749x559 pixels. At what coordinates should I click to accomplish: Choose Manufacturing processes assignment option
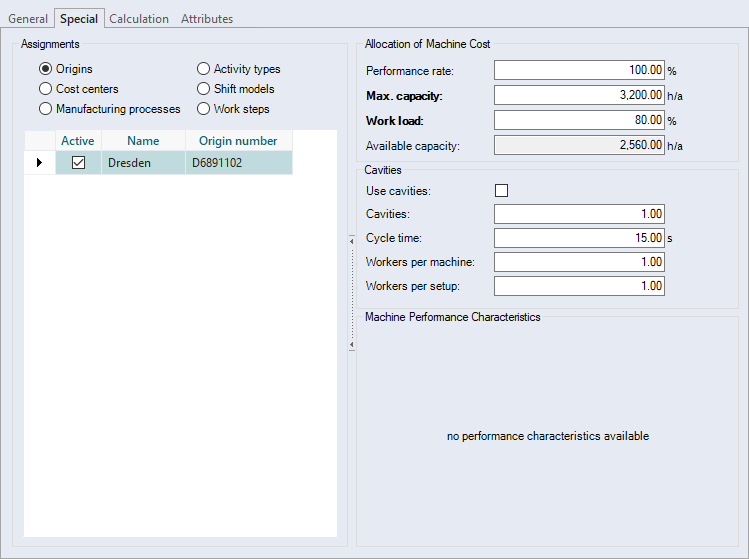46,109
